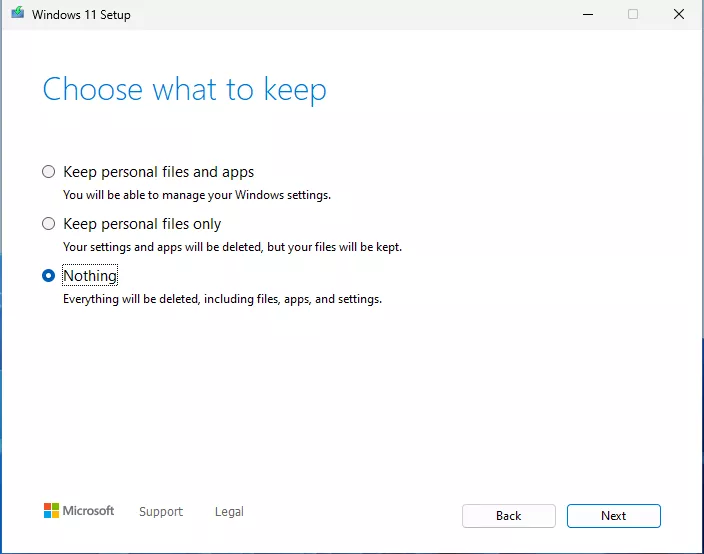704x554 pixels.
Task: Open the Legal link
Action: (x=229, y=511)
